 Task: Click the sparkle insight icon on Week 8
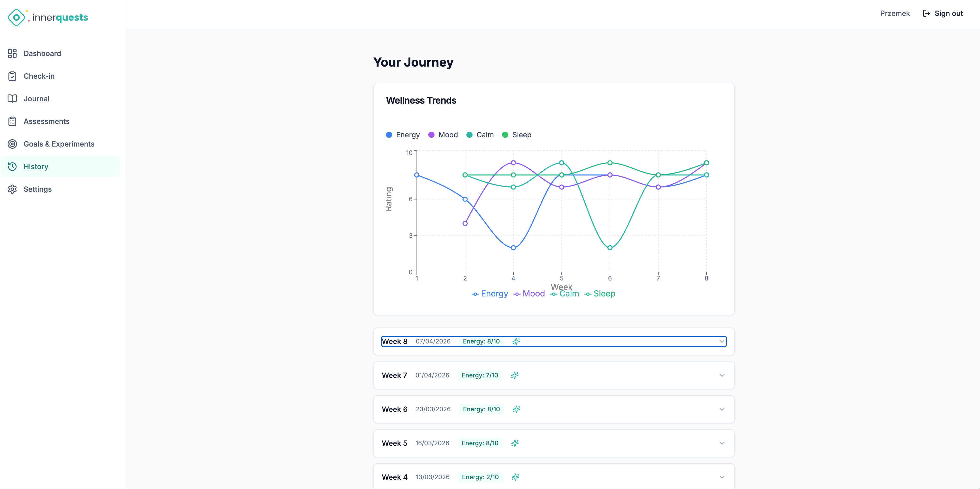tap(516, 341)
